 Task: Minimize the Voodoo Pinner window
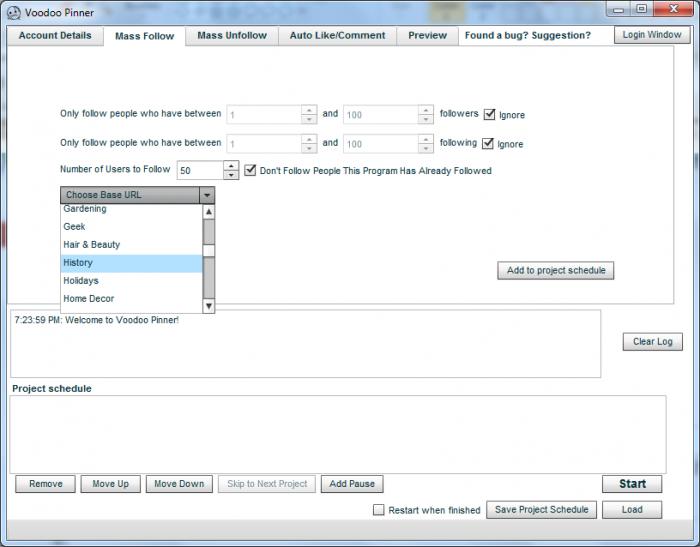[618, 9]
